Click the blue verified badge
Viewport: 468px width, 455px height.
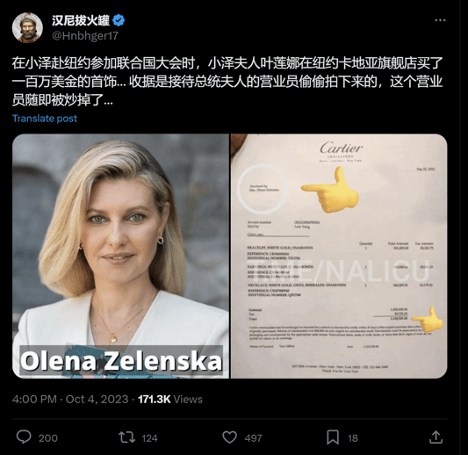coord(118,20)
